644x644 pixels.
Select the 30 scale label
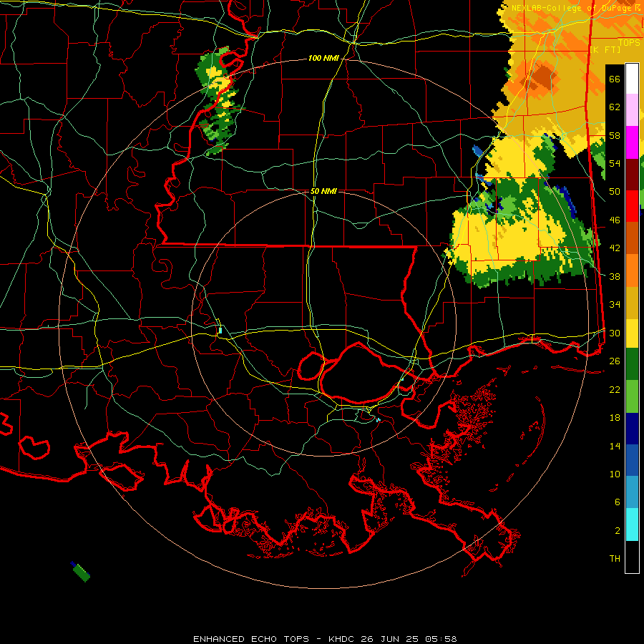tap(615, 333)
